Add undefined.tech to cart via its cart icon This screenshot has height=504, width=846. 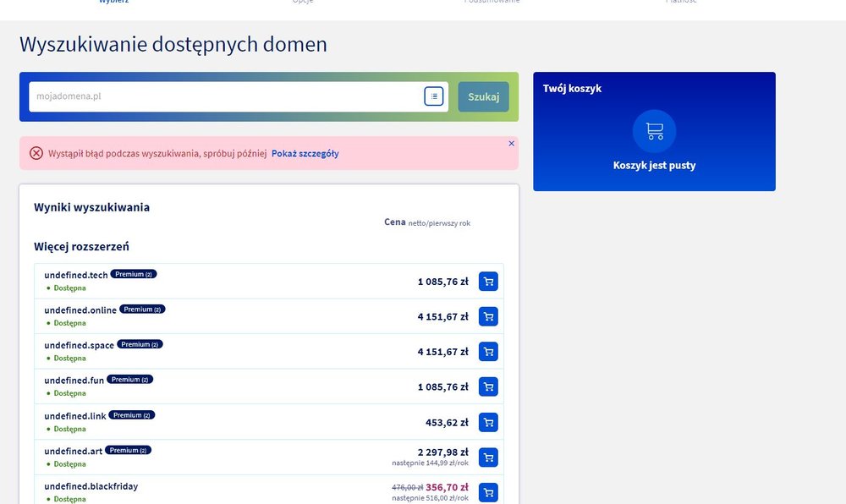488,281
